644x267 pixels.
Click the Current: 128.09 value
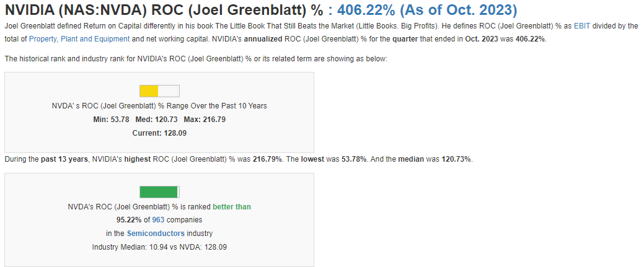point(159,133)
